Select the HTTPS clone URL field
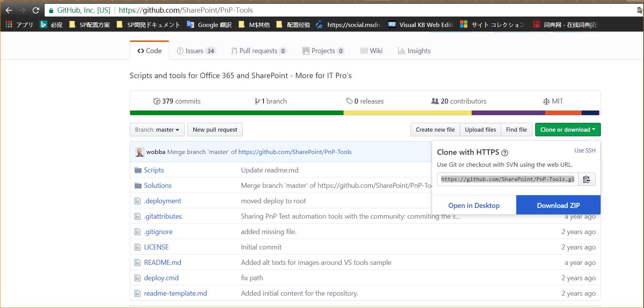This screenshot has height=308, width=644. tap(508, 179)
